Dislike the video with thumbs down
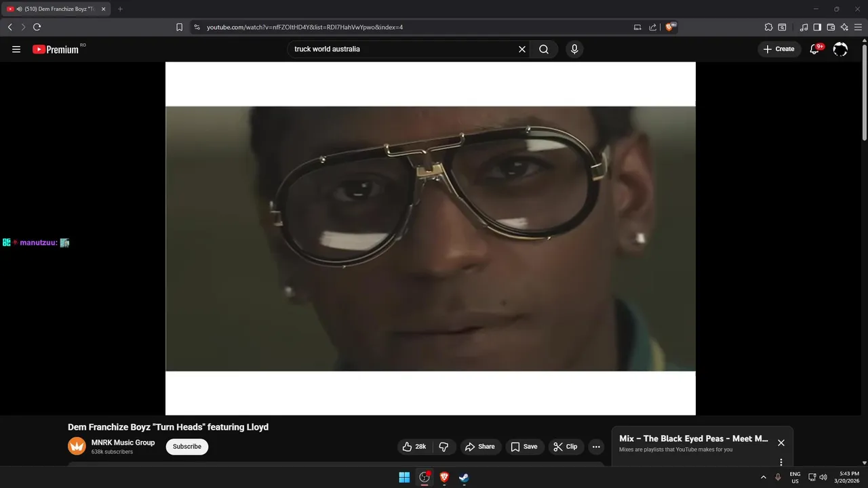868x488 pixels. click(x=444, y=447)
